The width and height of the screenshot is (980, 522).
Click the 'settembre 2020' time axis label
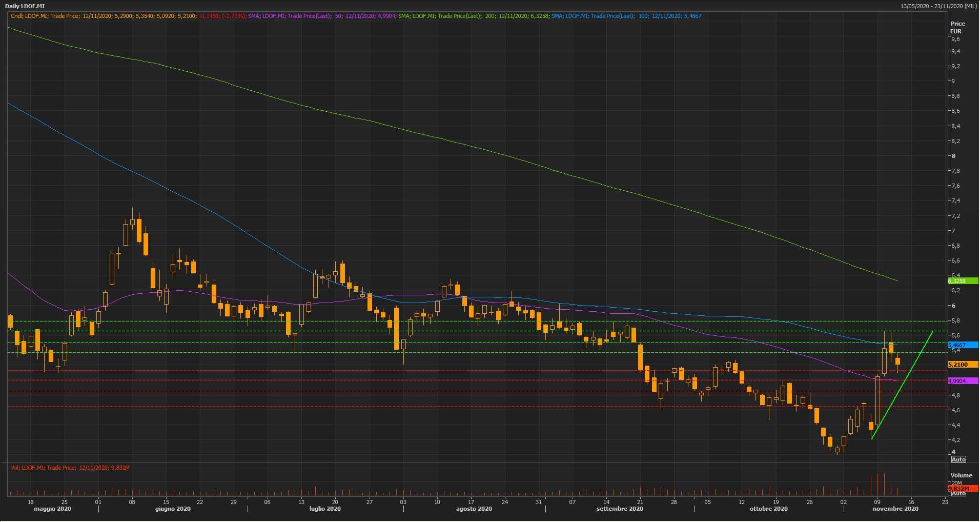619,509
